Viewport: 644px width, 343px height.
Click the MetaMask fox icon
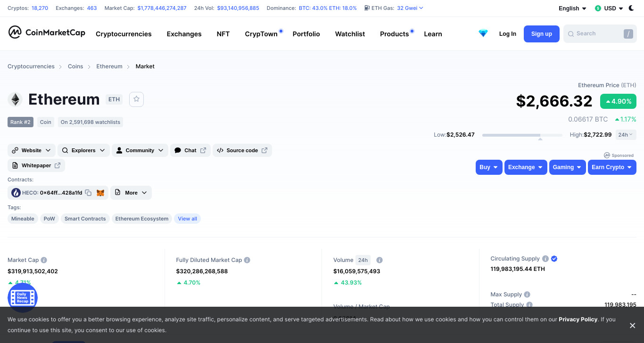pos(100,193)
